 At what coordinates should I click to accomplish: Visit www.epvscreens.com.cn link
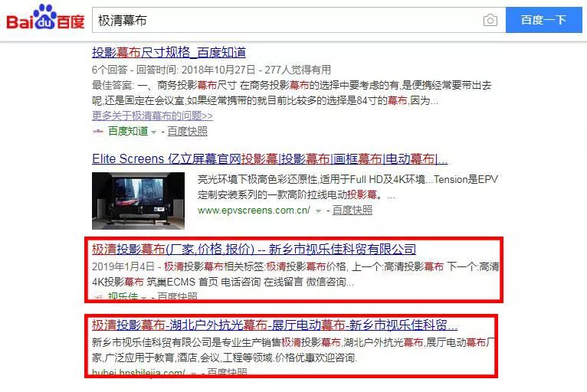(x=254, y=211)
